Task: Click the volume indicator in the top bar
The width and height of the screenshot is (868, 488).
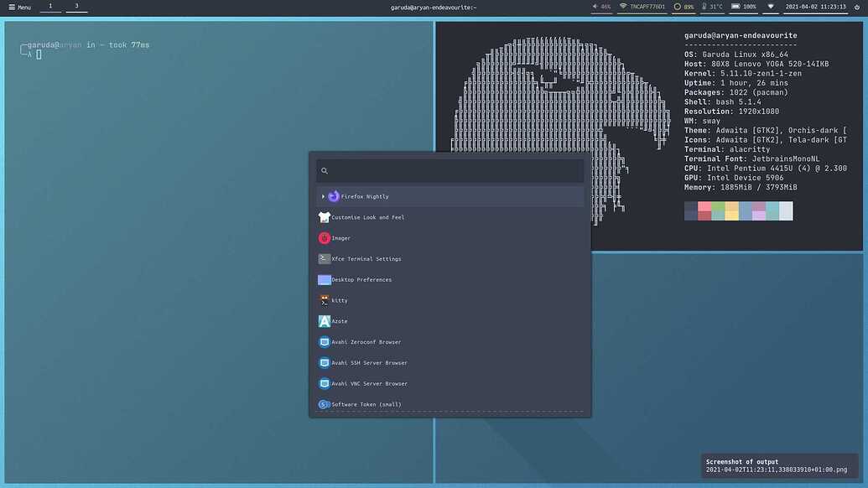Action: pos(601,7)
